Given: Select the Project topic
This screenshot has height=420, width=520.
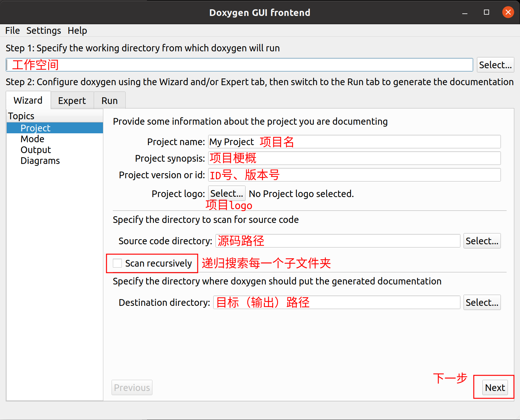Looking at the screenshot, I should pyautogui.click(x=35, y=128).
